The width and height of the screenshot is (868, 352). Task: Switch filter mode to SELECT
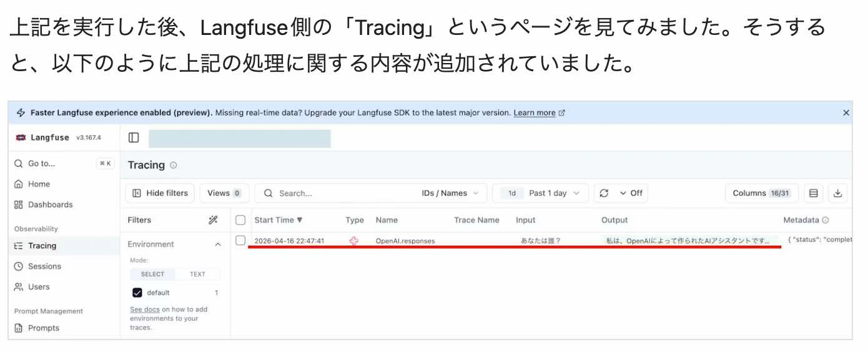(152, 274)
